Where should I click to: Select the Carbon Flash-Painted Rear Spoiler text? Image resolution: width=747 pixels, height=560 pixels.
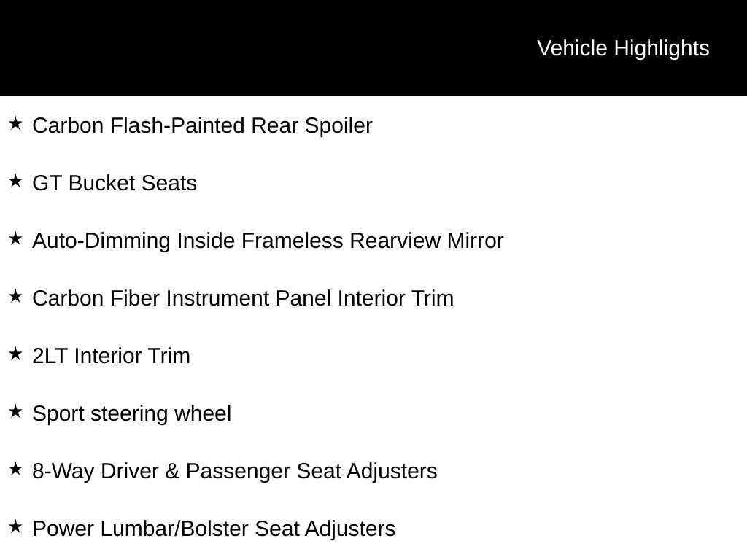(x=202, y=125)
